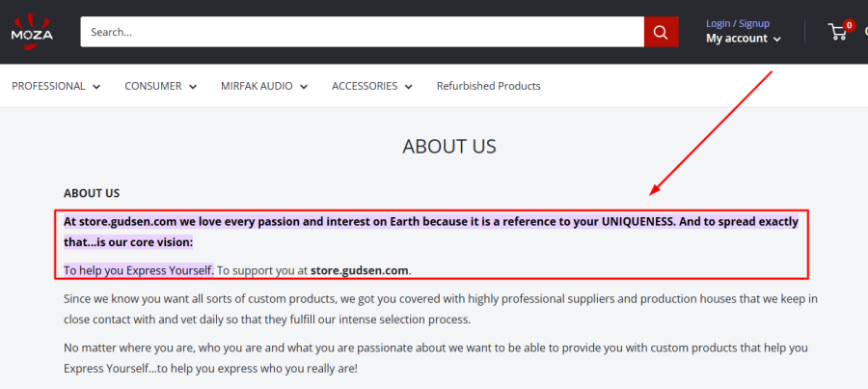Click the bold store.gudsen.com text after 'support you at'
Screen dimensions: 868x389
click(360, 269)
